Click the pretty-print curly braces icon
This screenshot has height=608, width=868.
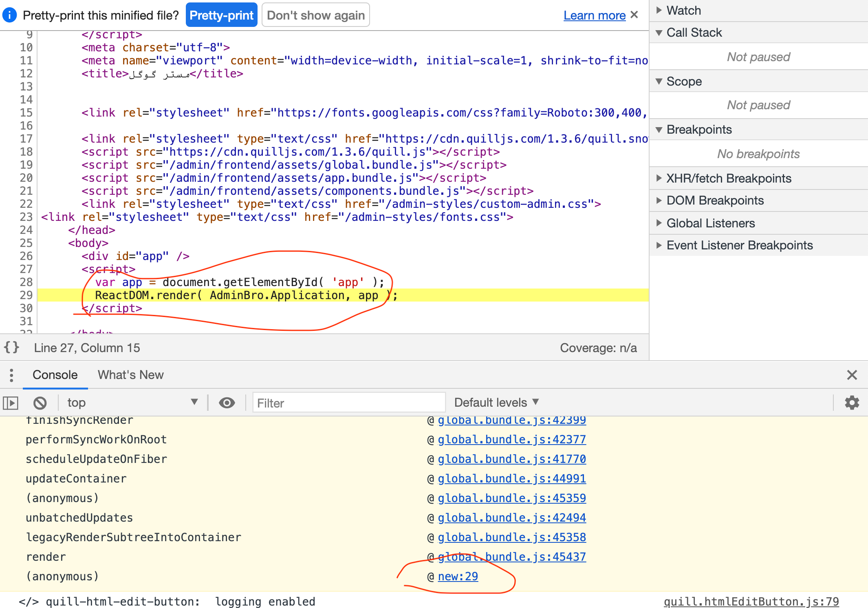click(x=11, y=348)
